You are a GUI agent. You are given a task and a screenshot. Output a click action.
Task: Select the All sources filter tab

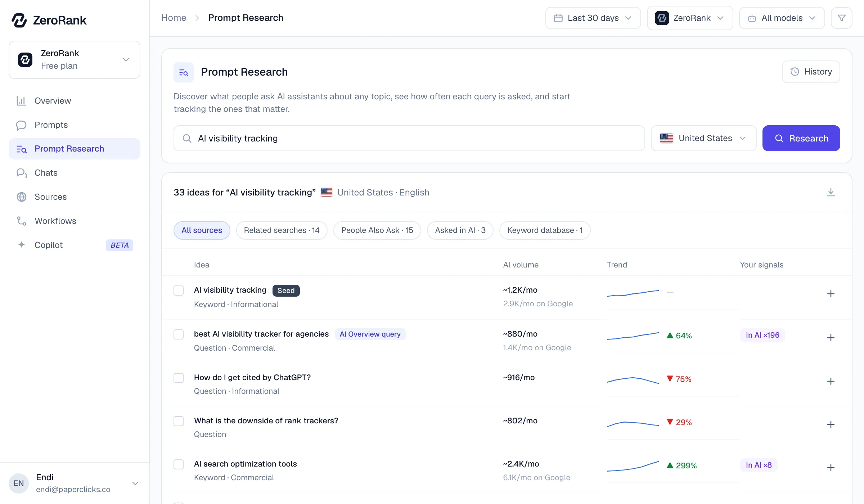coord(202,230)
